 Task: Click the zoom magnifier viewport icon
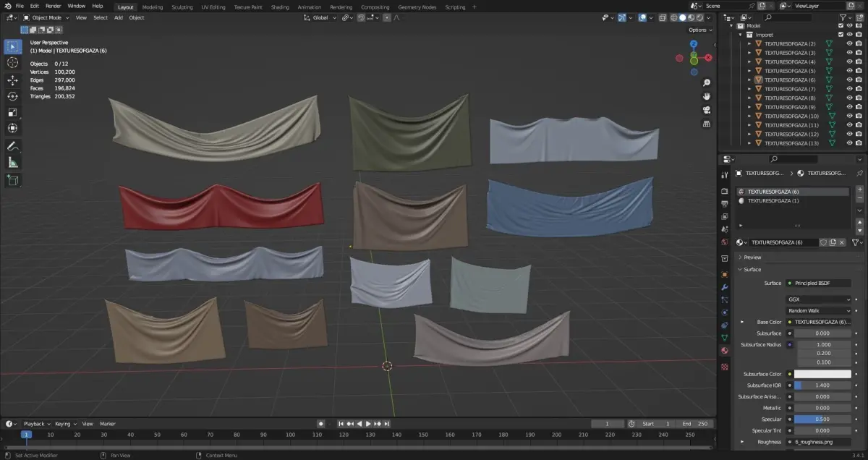click(706, 82)
